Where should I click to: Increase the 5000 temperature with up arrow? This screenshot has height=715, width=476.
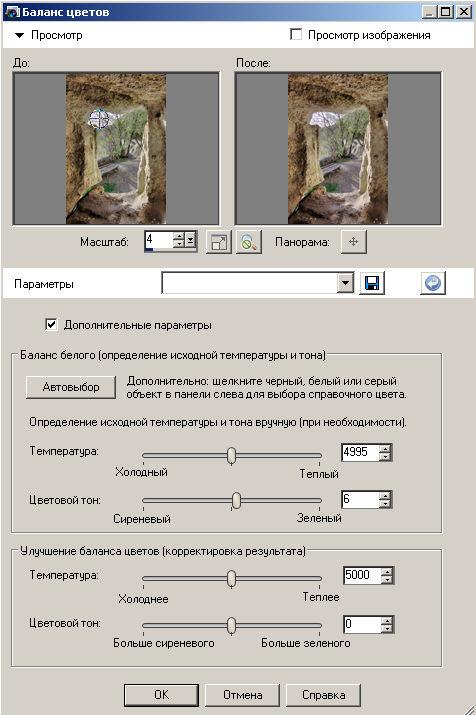tap(388, 571)
